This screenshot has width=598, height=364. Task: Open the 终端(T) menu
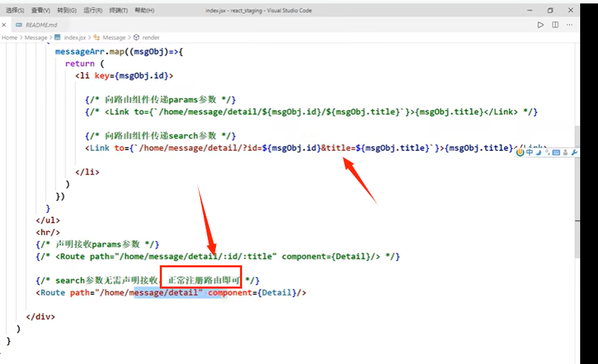coord(118,10)
